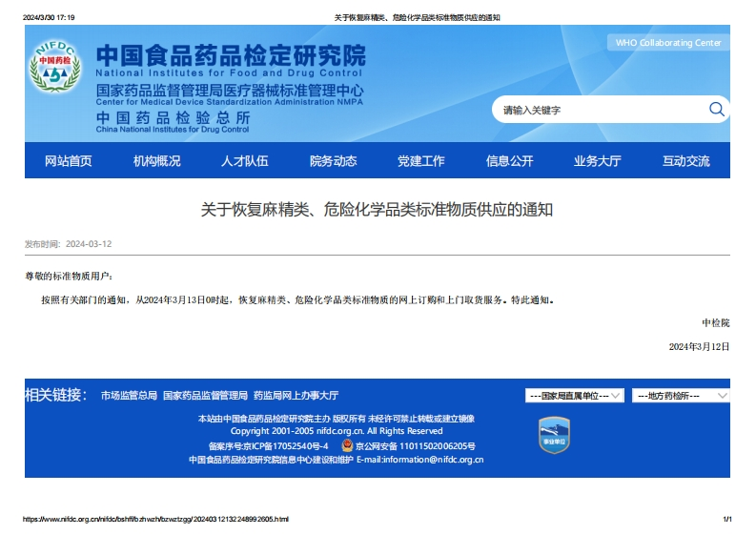The height and width of the screenshot is (535, 756).
Task: Open the 机构概况 menu item
Action: click(x=156, y=161)
